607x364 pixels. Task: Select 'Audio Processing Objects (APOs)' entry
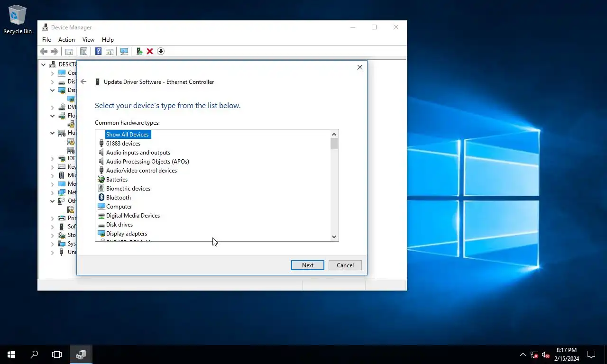coord(147,162)
